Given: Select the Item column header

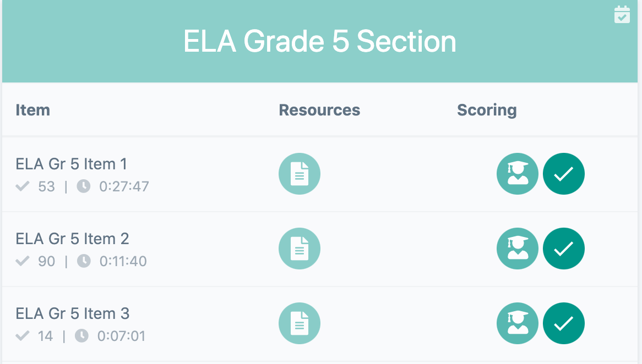Looking at the screenshot, I should click(33, 110).
